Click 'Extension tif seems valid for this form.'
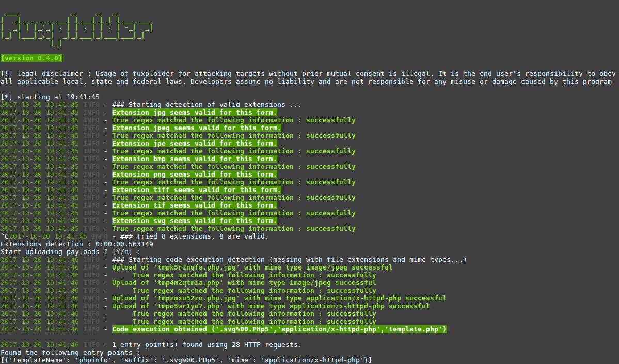The height and width of the screenshot is (364, 619). pos(195,205)
